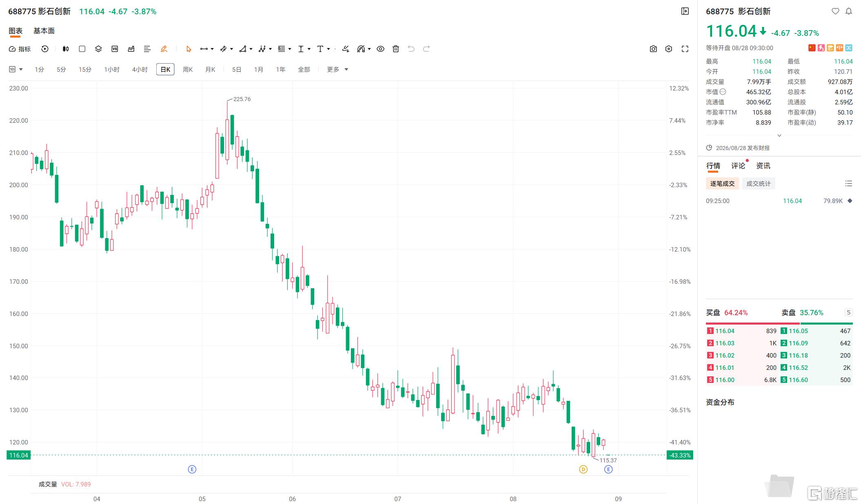Open chart settings hexagon gear icon
This screenshot has width=861, height=504.
coord(669,49)
